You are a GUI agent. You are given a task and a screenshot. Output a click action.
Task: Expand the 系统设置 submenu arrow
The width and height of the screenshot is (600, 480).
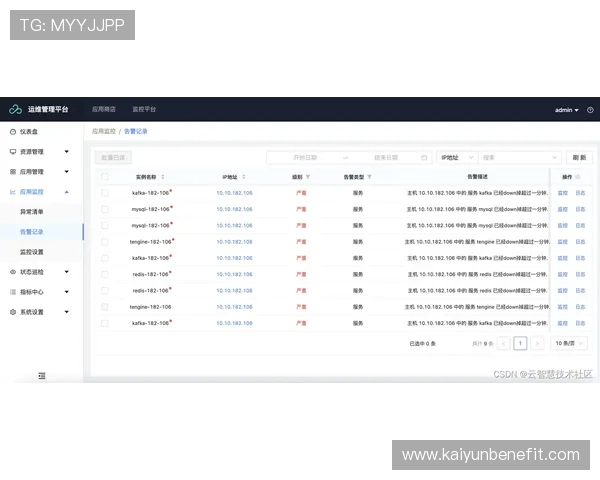(x=67, y=312)
